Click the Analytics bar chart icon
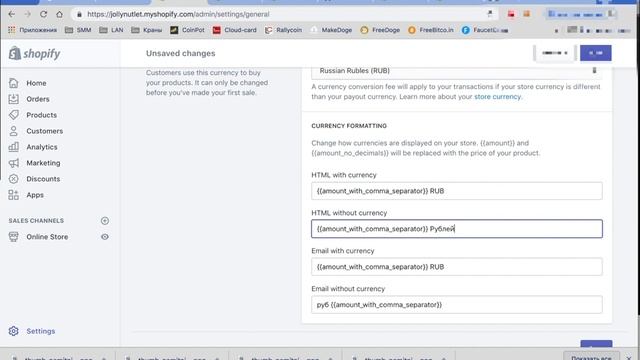The height and width of the screenshot is (360, 640). tap(13, 147)
